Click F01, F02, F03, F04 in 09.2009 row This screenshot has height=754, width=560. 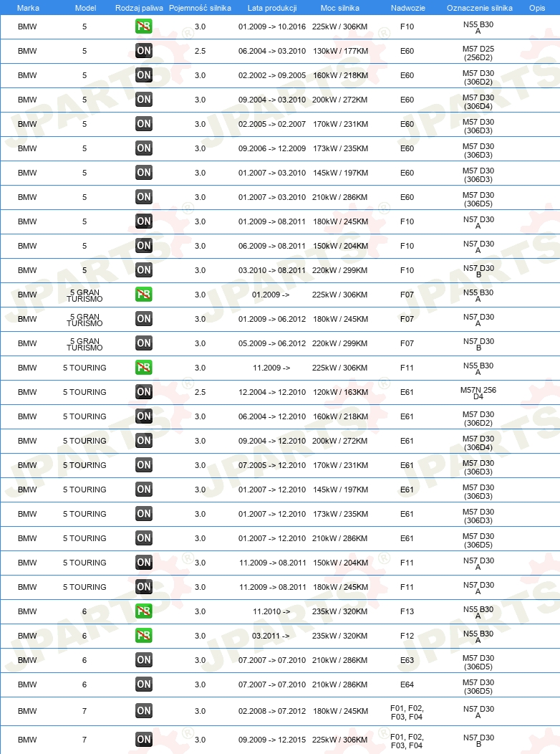point(407,742)
